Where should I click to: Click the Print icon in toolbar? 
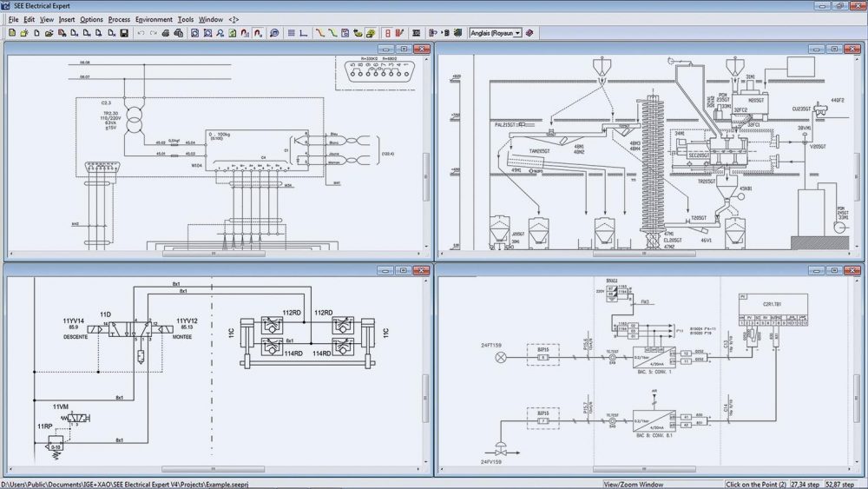click(166, 33)
